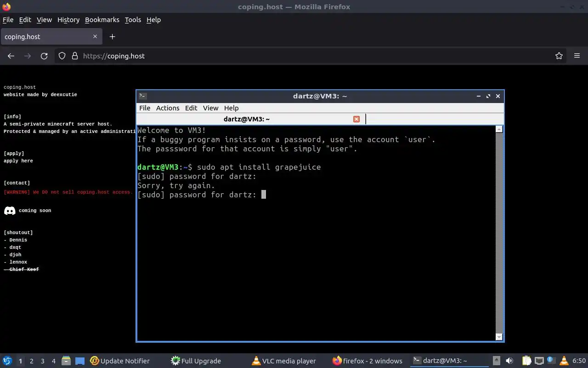This screenshot has height=368, width=588.
Task: Open the terminal View menu
Action: click(210, 108)
